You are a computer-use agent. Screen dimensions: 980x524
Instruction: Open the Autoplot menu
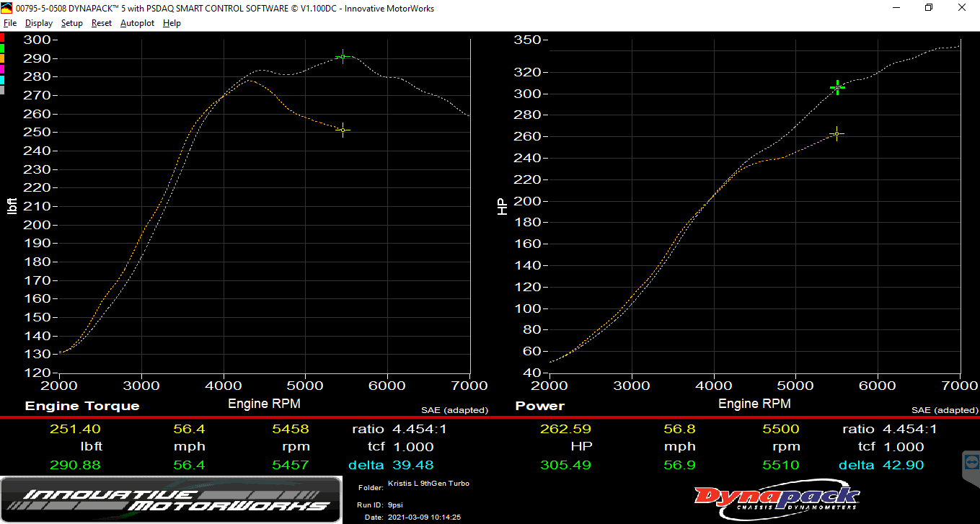coord(137,23)
